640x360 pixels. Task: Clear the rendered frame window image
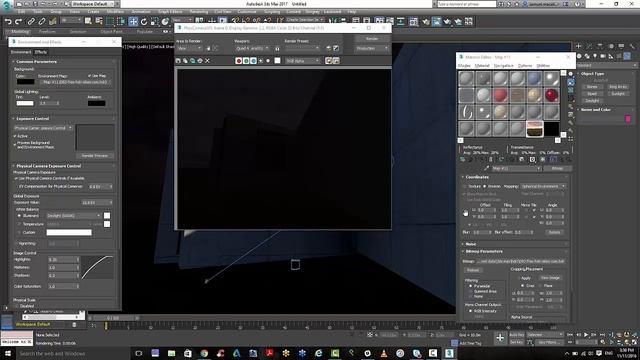(x=207, y=60)
